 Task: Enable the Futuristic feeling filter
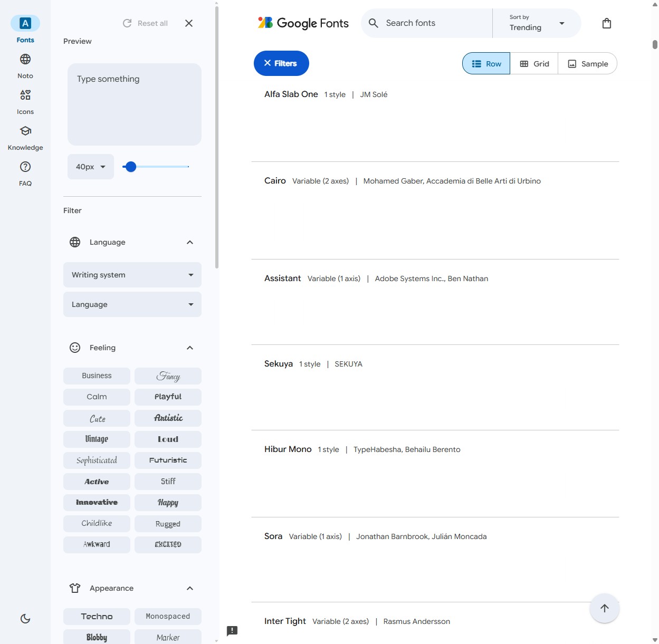point(168,460)
